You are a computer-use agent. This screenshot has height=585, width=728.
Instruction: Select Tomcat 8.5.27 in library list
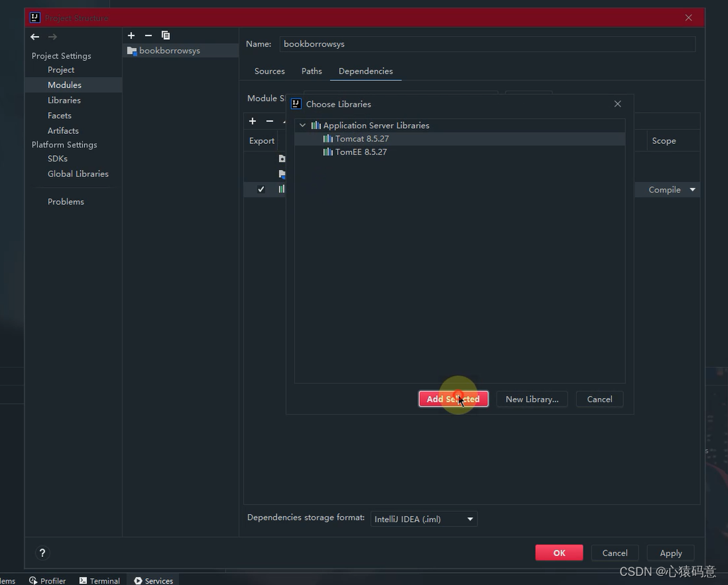[460, 138]
